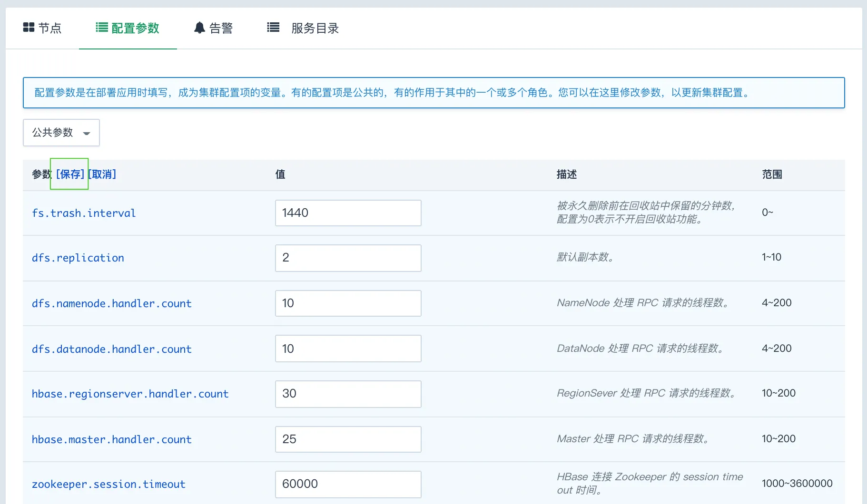The width and height of the screenshot is (867, 504).
Task: Click hbase.master.handler.count parameter name
Action: [x=112, y=439]
